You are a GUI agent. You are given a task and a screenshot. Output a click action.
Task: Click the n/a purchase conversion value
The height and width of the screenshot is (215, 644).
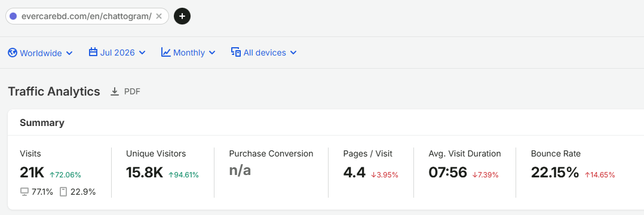pos(240,170)
